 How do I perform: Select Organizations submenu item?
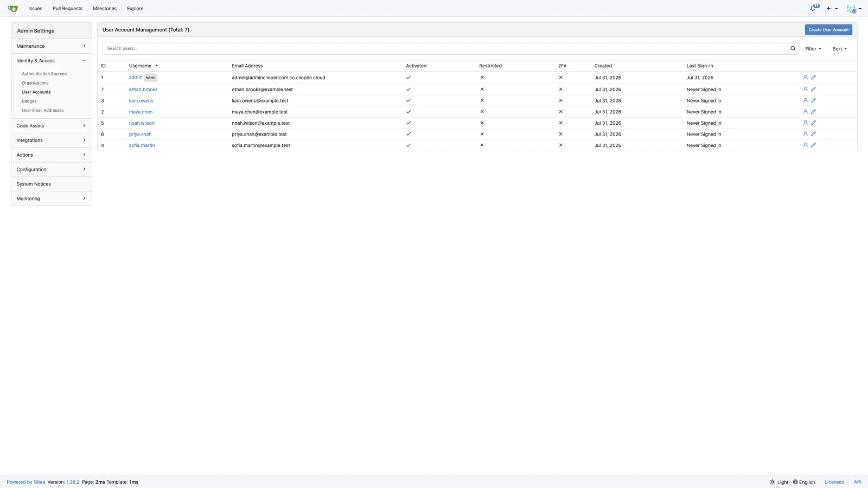click(x=35, y=83)
